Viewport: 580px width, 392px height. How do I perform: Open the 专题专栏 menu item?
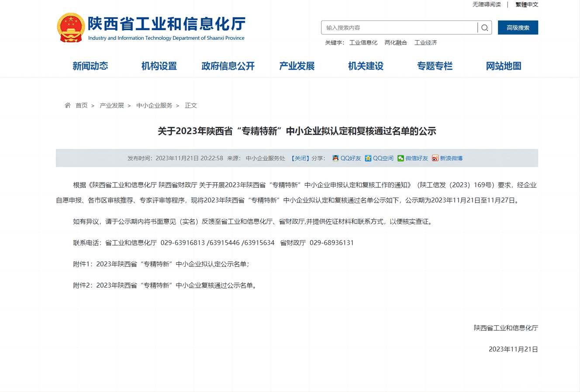coord(435,66)
